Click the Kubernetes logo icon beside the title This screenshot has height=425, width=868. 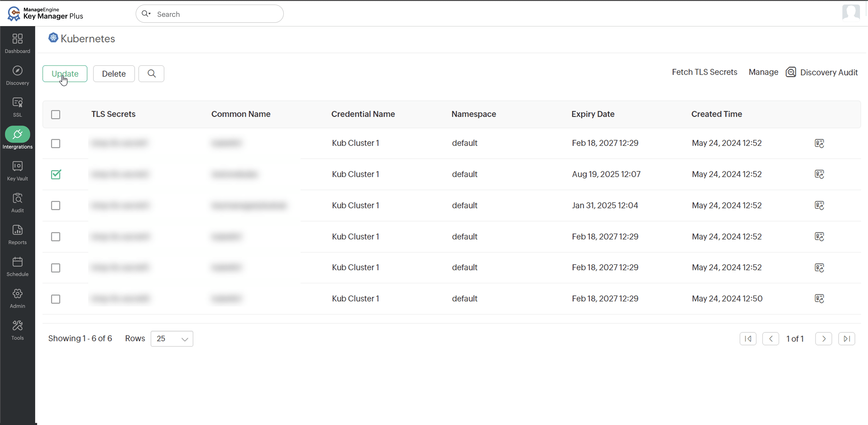53,38
